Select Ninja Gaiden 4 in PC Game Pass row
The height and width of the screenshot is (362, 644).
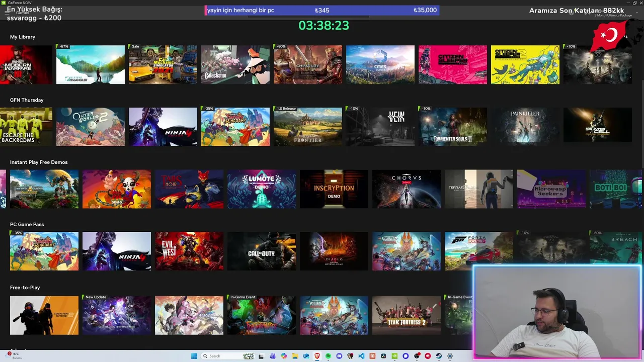coord(117,251)
